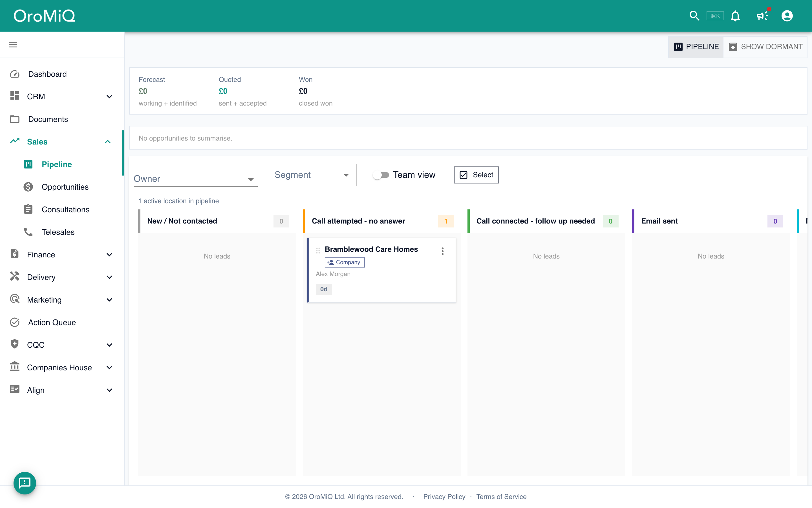The height and width of the screenshot is (508, 812).
Task: Click the Quoted £0 value
Action: click(x=223, y=91)
